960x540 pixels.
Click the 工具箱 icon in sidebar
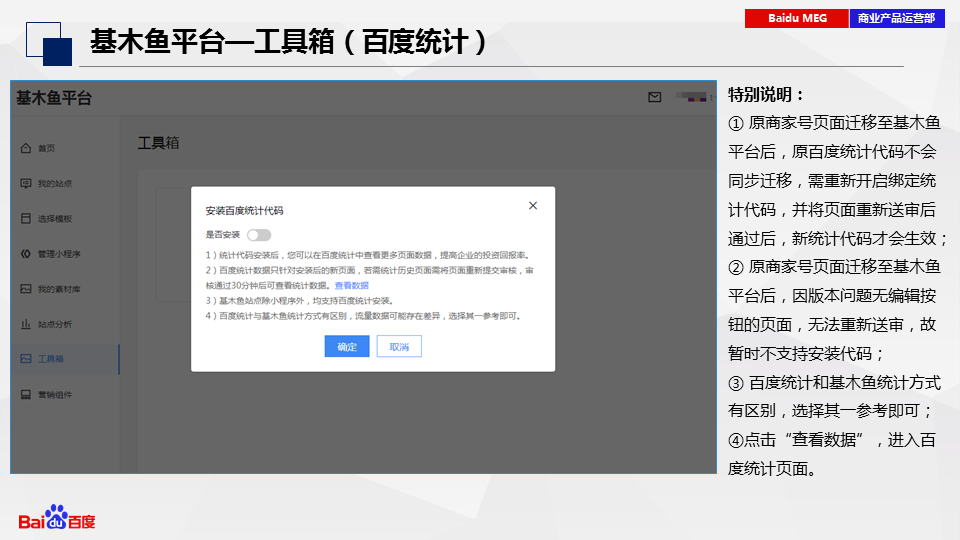(x=26, y=359)
